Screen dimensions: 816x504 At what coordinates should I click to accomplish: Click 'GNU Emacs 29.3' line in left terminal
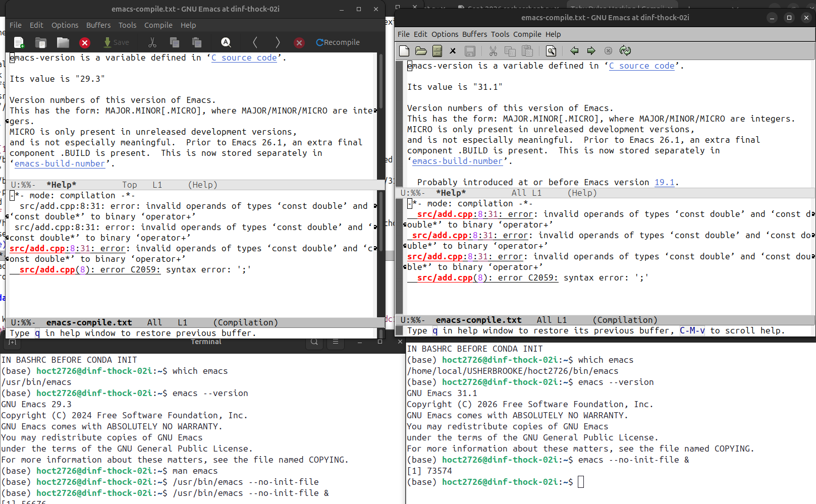[36, 405]
